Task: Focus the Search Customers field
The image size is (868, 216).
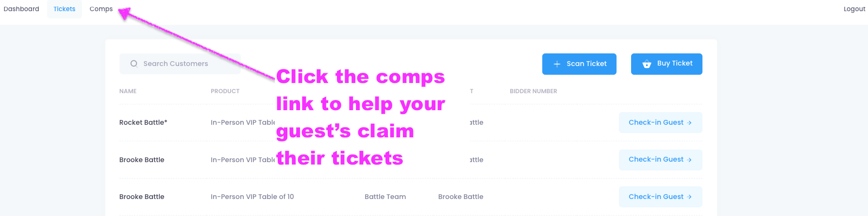Action: [180, 64]
